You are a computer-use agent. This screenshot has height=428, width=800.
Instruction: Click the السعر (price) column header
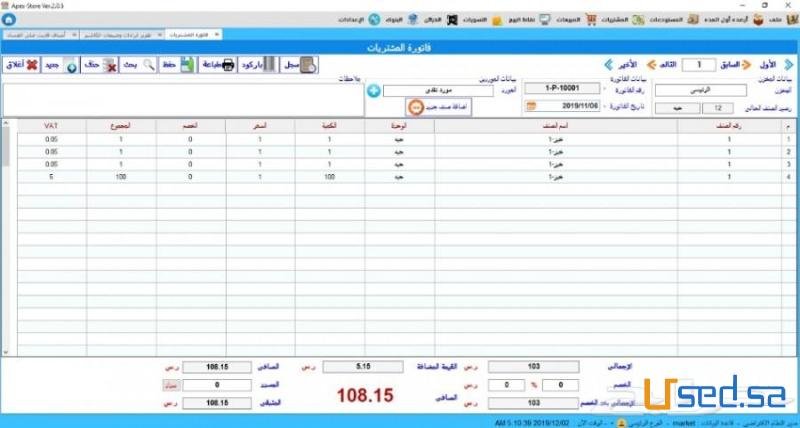[x=260, y=127]
